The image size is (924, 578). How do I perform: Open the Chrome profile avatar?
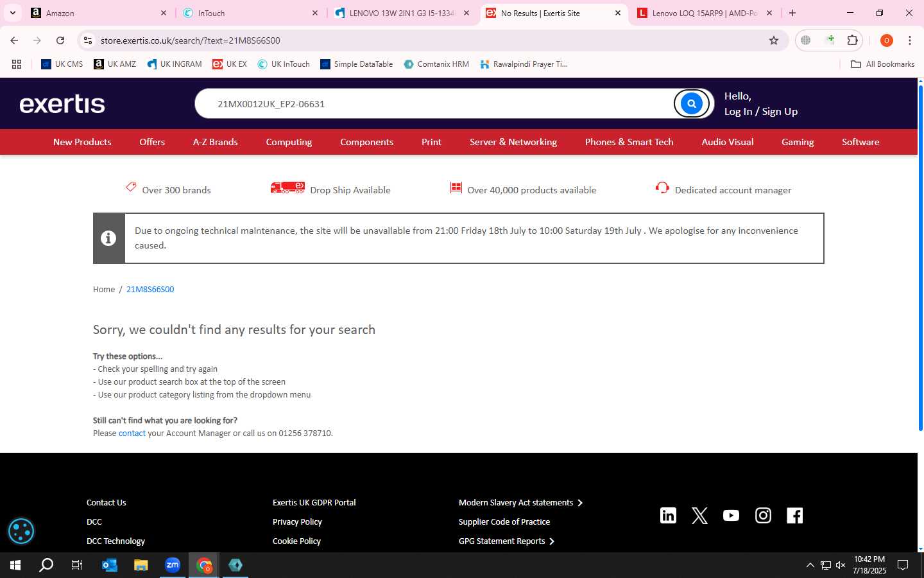pos(887,40)
